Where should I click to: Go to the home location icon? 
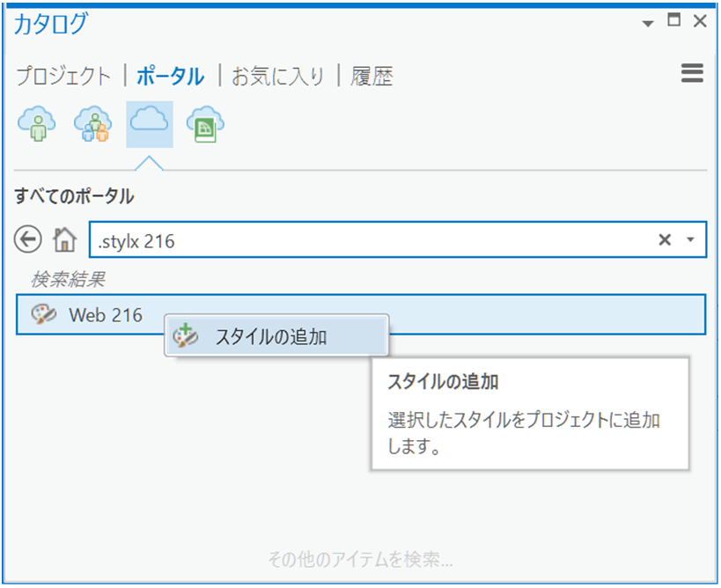point(64,239)
